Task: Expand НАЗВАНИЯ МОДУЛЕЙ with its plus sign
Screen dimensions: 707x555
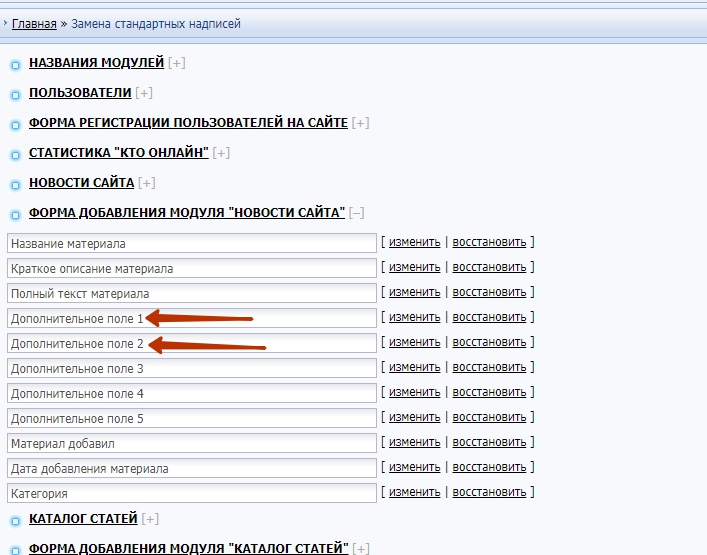Action: pyautogui.click(x=177, y=63)
